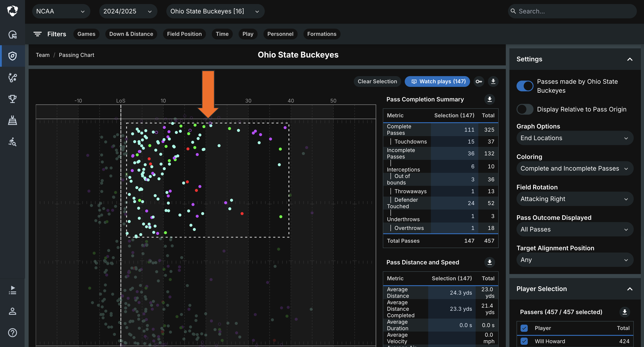Open the podium sidebar icon

pyautogui.click(x=12, y=120)
